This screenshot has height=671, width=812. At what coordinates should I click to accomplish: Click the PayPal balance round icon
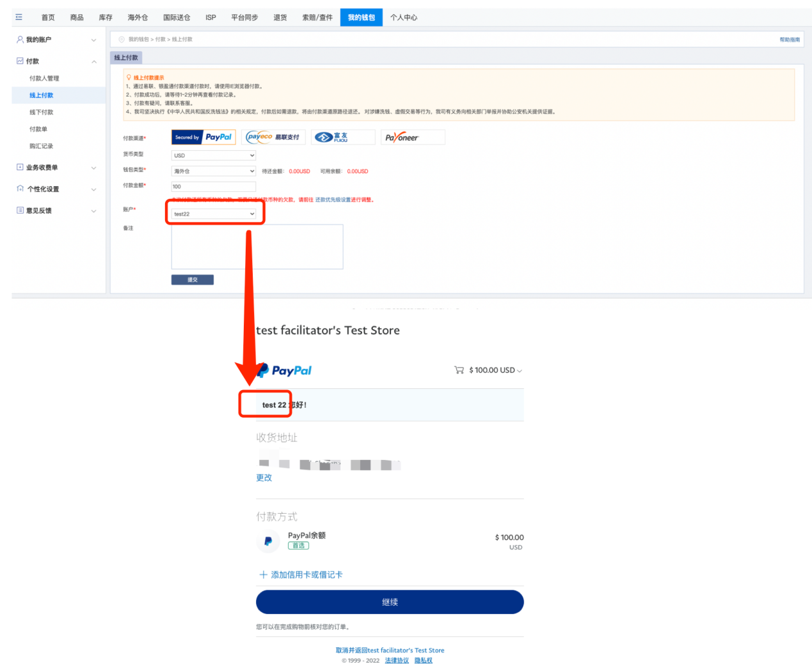[268, 541]
